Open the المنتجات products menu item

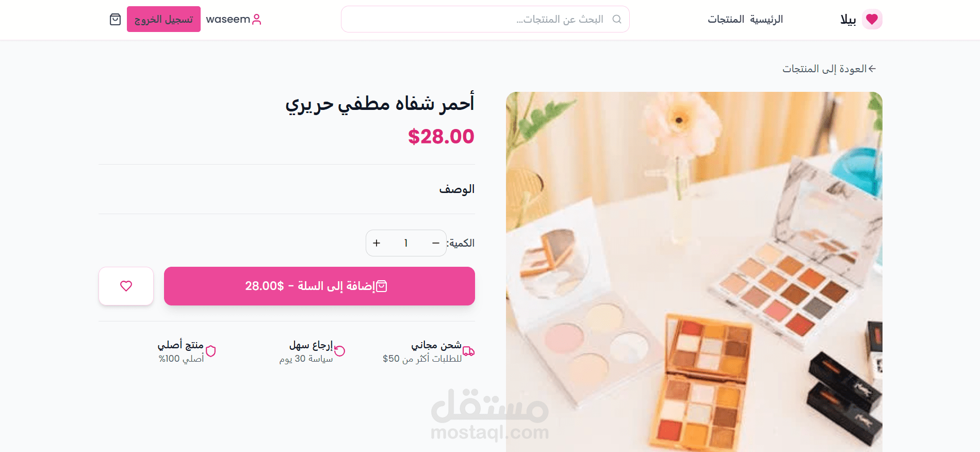(x=726, y=20)
